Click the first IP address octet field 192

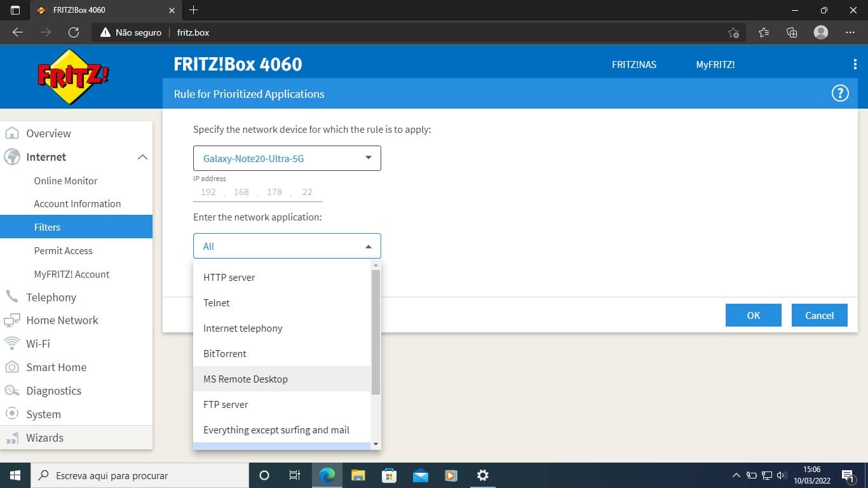coord(208,192)
